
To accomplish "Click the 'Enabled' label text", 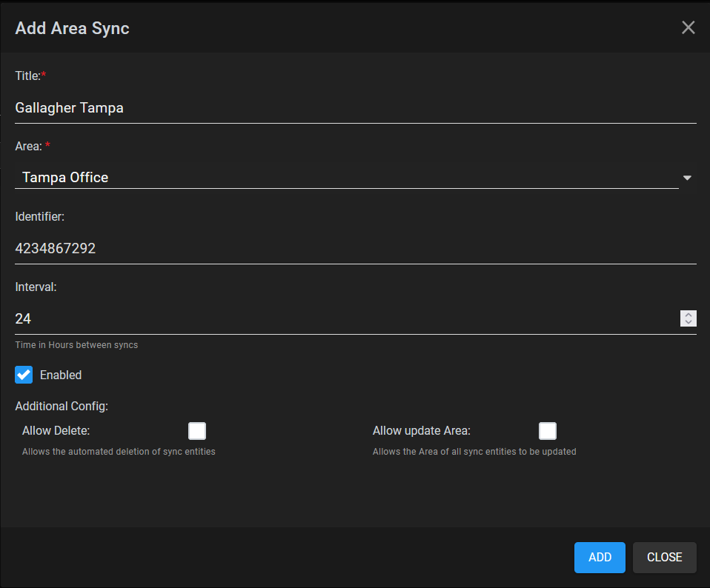I will 61,375.
